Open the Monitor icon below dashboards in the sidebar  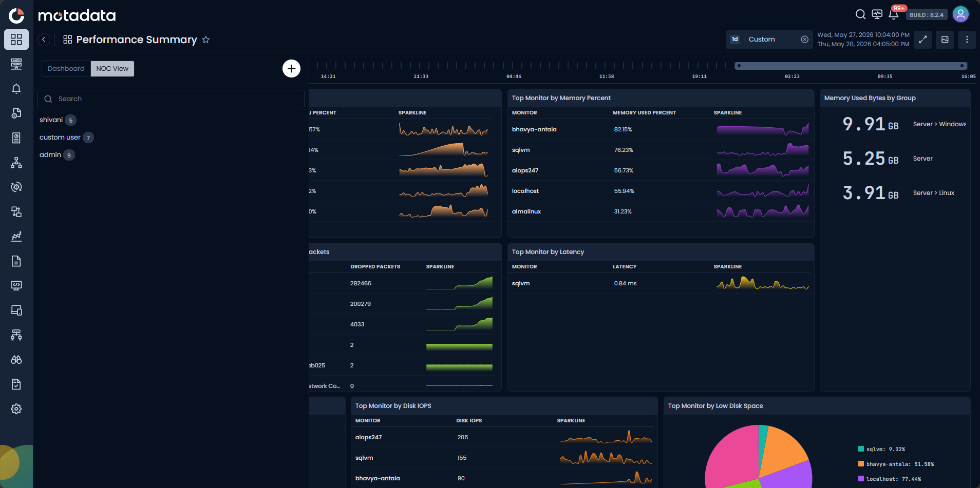[16, 64]
